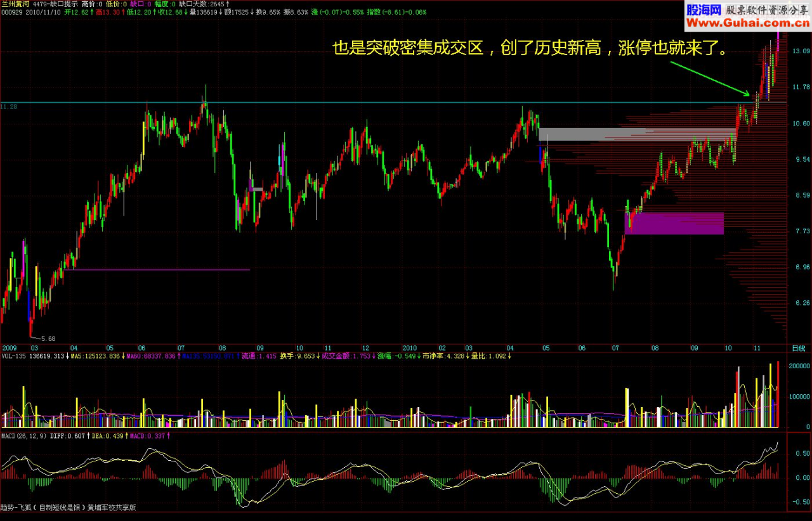Click the 换手:9.653 value
Screen dimensions: 812x521
(299, 356)
